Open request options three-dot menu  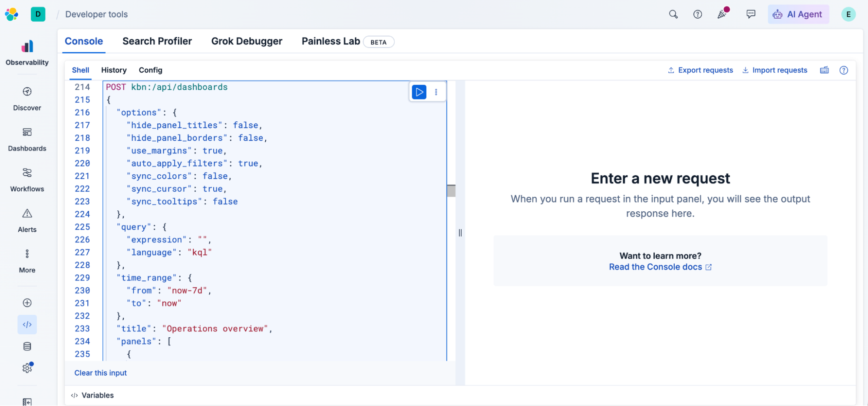point(436,92)
